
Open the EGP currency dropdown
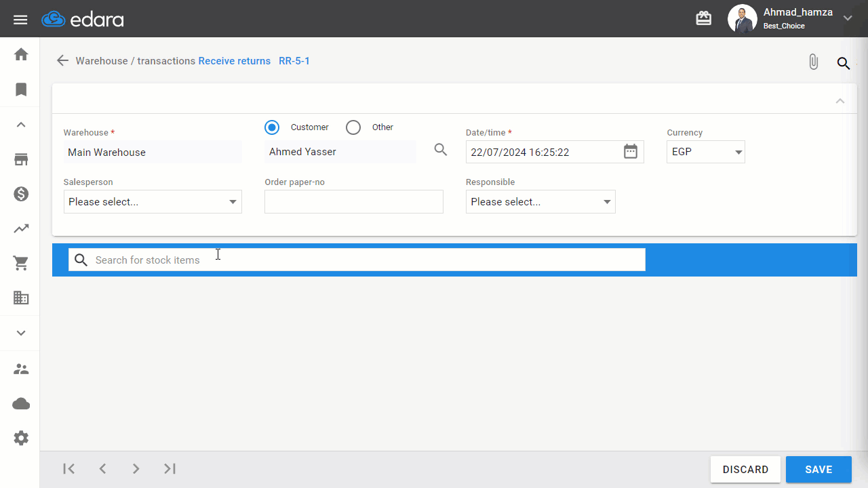click(706, 152)
